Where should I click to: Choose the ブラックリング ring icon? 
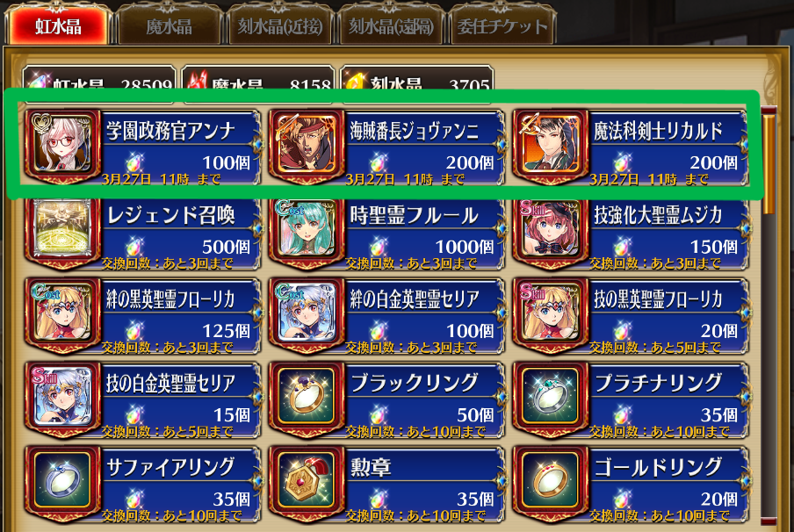pos(307,396)
